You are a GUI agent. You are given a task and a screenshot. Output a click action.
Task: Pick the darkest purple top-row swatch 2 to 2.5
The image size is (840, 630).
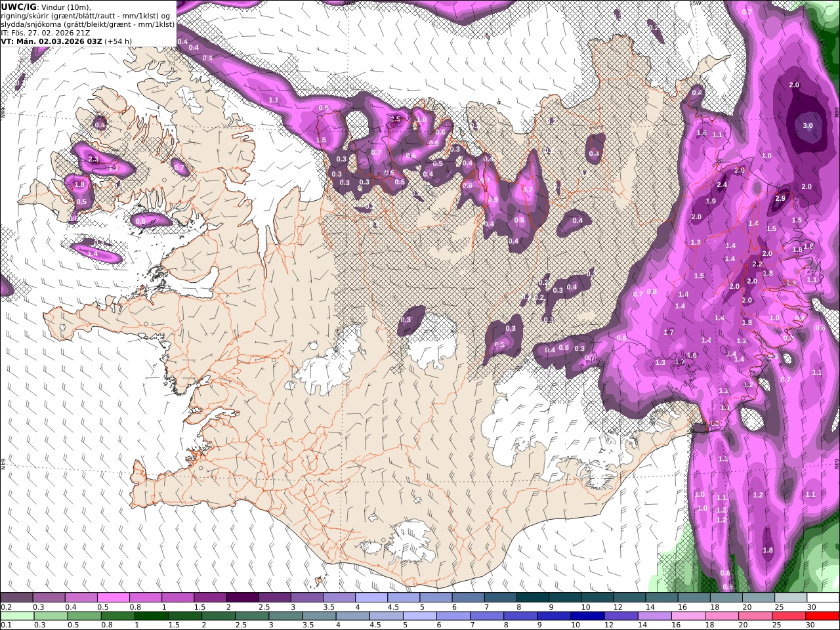[x=242, y=598]
